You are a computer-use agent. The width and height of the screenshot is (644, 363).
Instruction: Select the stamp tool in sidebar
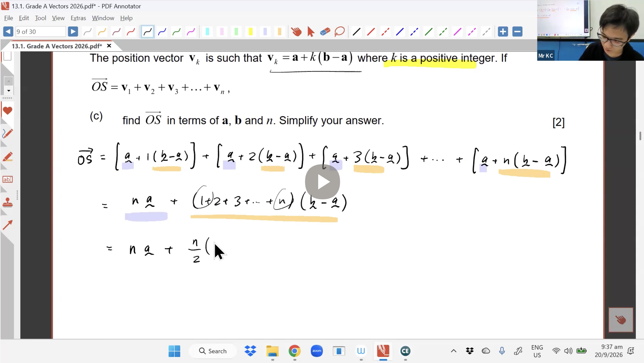click(x=7, y=202)
